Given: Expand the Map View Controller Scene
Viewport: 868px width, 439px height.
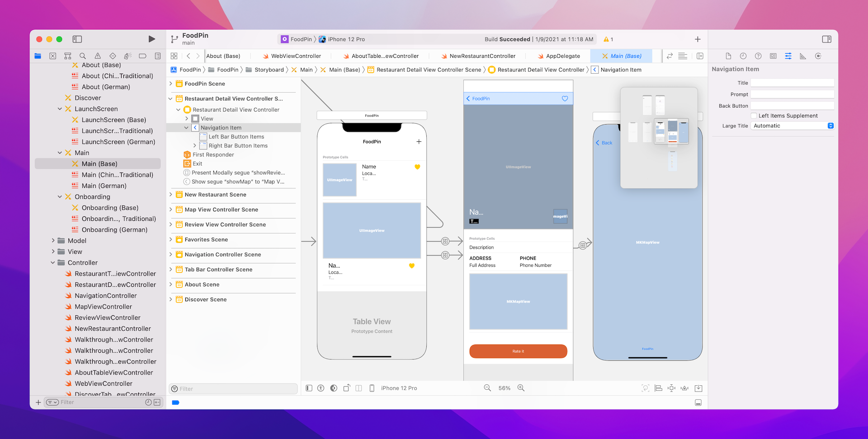Looking at the screenshot, I should tap(170, 210).
